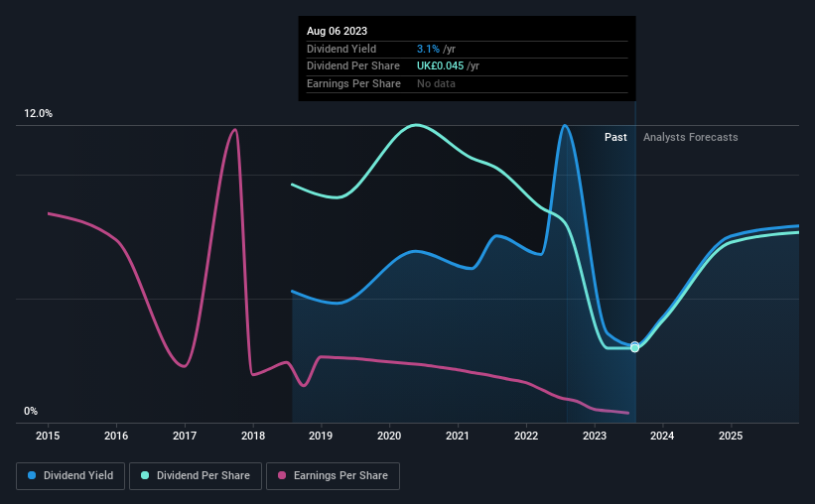815x504 pixels.
Task: Click the blue Dividend Yield legend dot
Action: (x=32, y=475)
